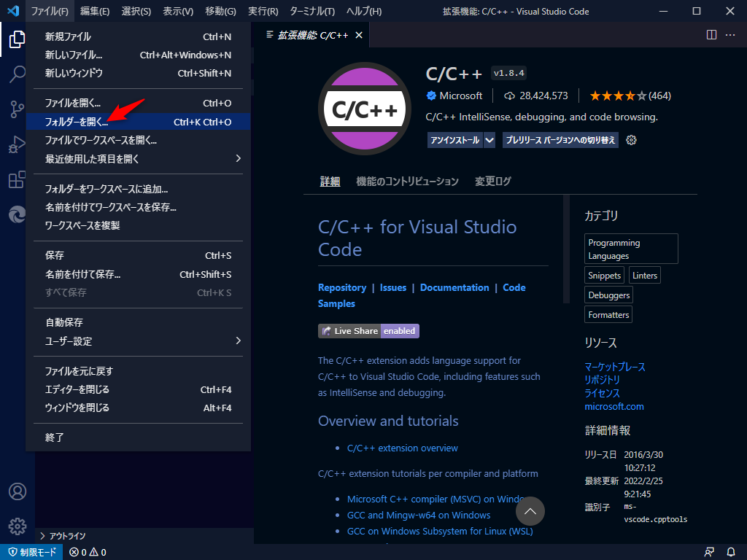Viewport: 747px width, 560px height.
Task: Select エディターを閉じる menu entry
Action: (138, 389)
